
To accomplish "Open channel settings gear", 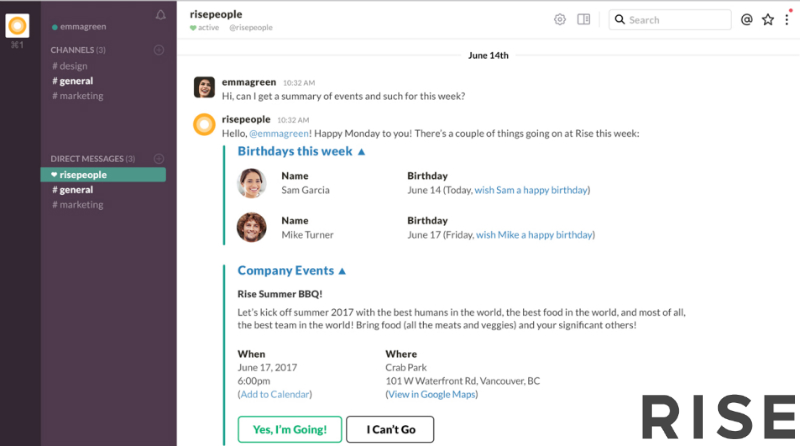I will point(559,19).
